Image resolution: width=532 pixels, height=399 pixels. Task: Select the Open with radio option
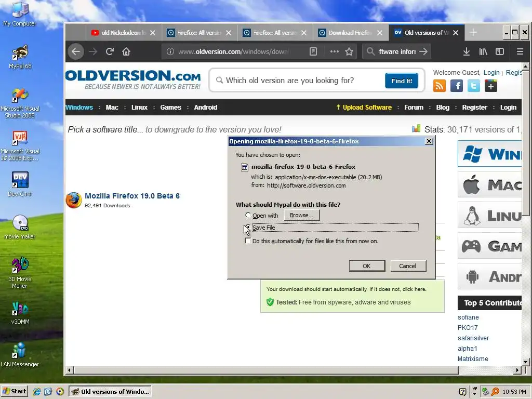point(248,215)
